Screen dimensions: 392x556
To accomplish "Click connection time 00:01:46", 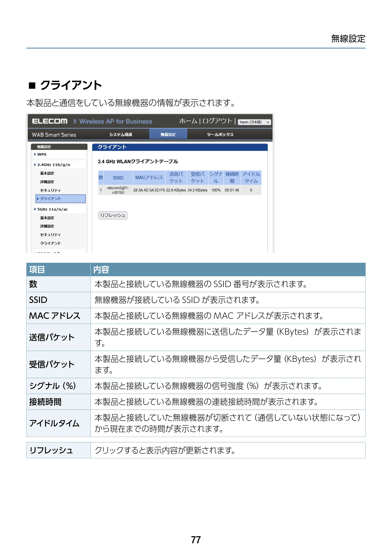I will (x=232, y=190).
